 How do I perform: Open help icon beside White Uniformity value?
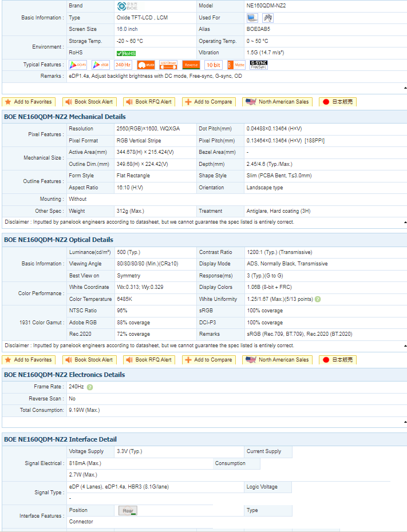[318, 299]
